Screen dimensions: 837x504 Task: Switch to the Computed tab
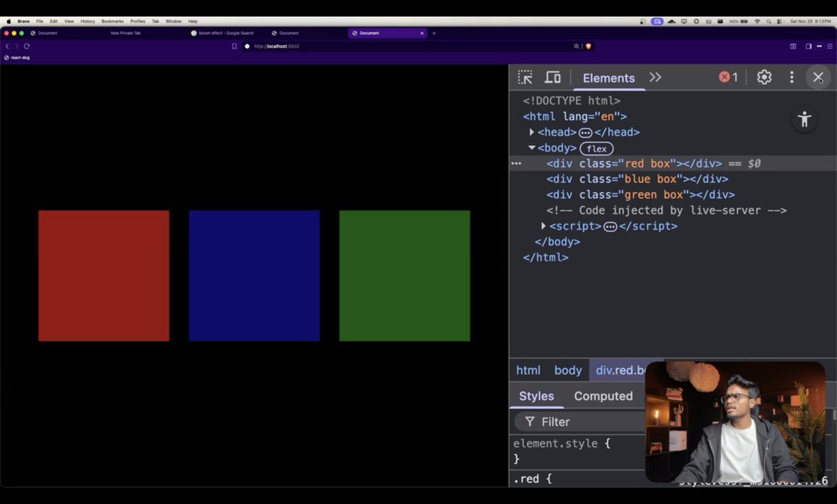[x=603, y=396]
